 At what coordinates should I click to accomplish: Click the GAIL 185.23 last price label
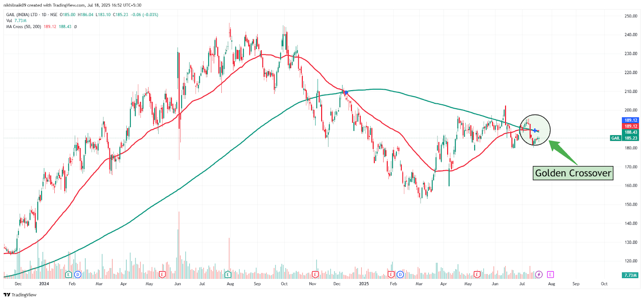(624, 138)
